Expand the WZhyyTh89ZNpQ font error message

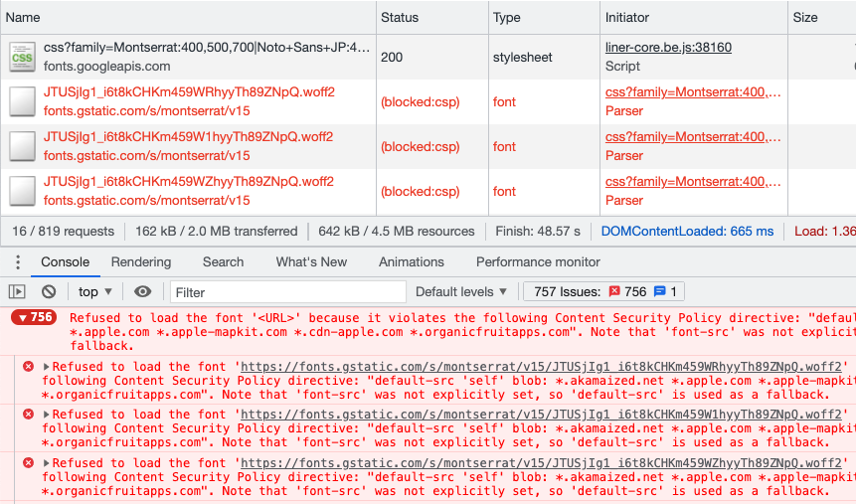pyautogui.click(x=47, y=463)
